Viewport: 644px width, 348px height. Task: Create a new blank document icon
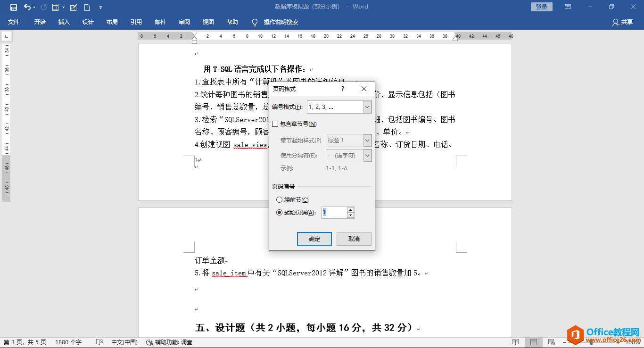click(87, 7)
